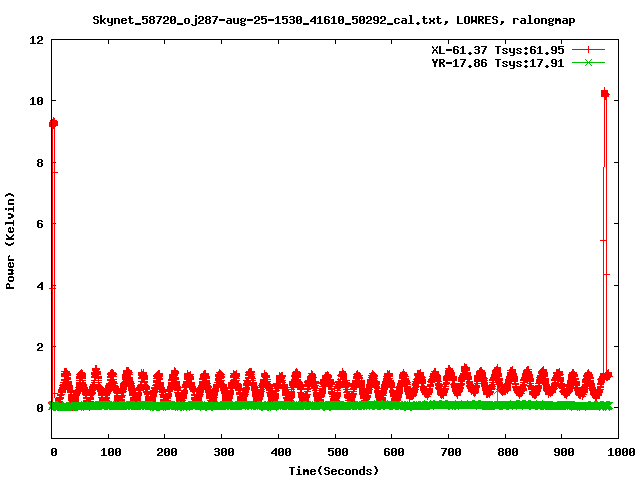Click the y-axis tick label 4
Image resolution: width=640 pixels, height=480 pixels.
[40, 286]
